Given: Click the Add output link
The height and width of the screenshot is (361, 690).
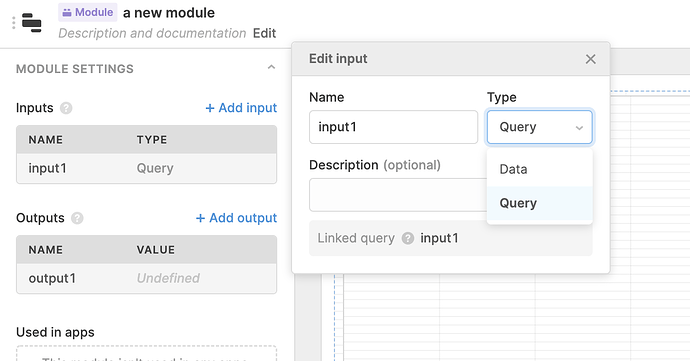Looking at the screenshot, I should click(x=236, y=218).
